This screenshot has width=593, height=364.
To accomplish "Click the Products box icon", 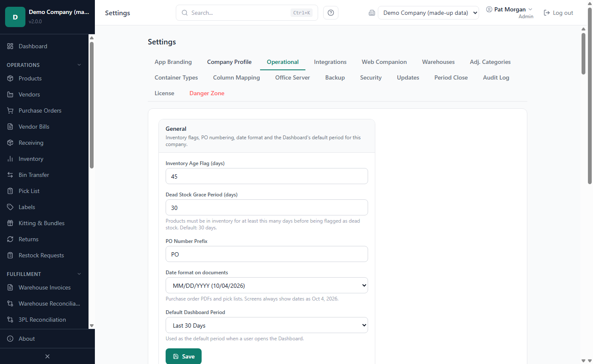I will [10, 78].
